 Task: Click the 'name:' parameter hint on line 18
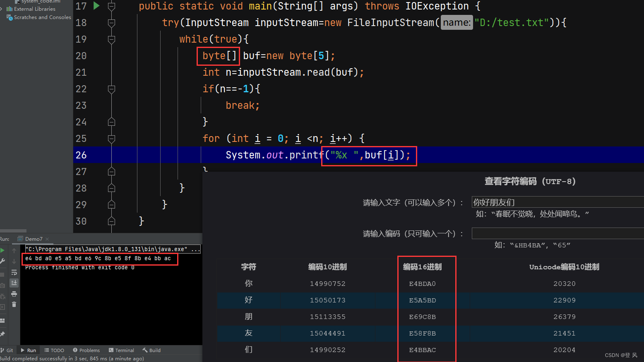457,22
